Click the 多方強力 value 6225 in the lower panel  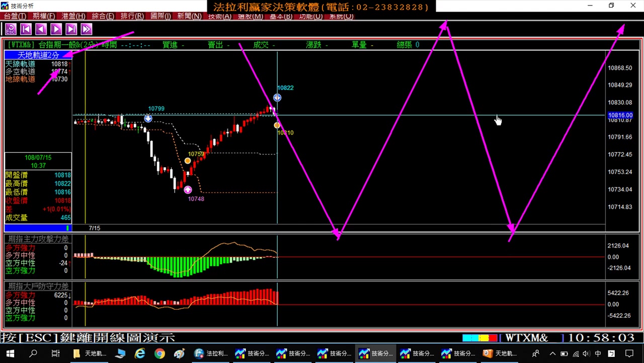(x=61, y=296)
